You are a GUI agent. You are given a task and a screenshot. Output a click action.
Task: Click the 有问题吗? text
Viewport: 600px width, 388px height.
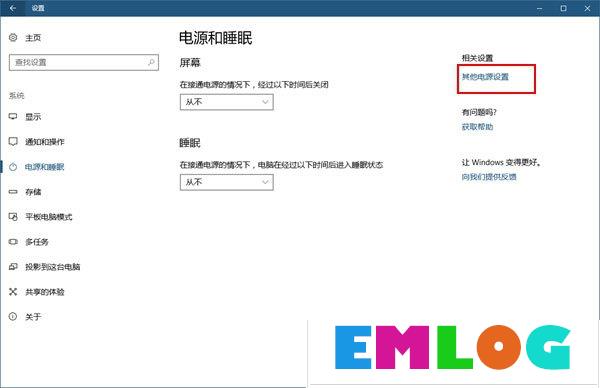[x=479, y=112]
